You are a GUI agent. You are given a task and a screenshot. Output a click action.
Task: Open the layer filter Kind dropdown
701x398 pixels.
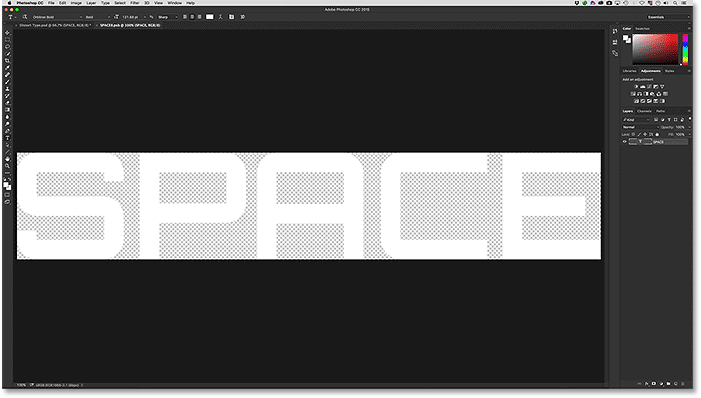[636, 120]
